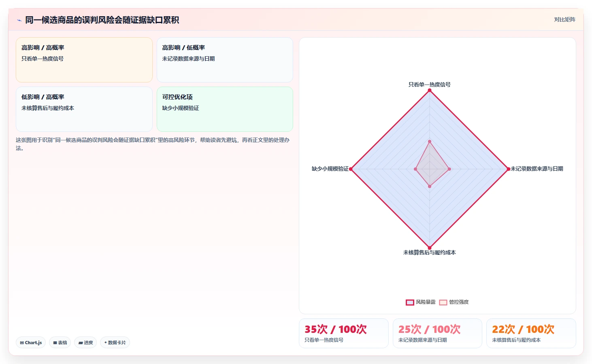
Task: Select the 高影响 / 低概率 card
Action: coord(225,60)
